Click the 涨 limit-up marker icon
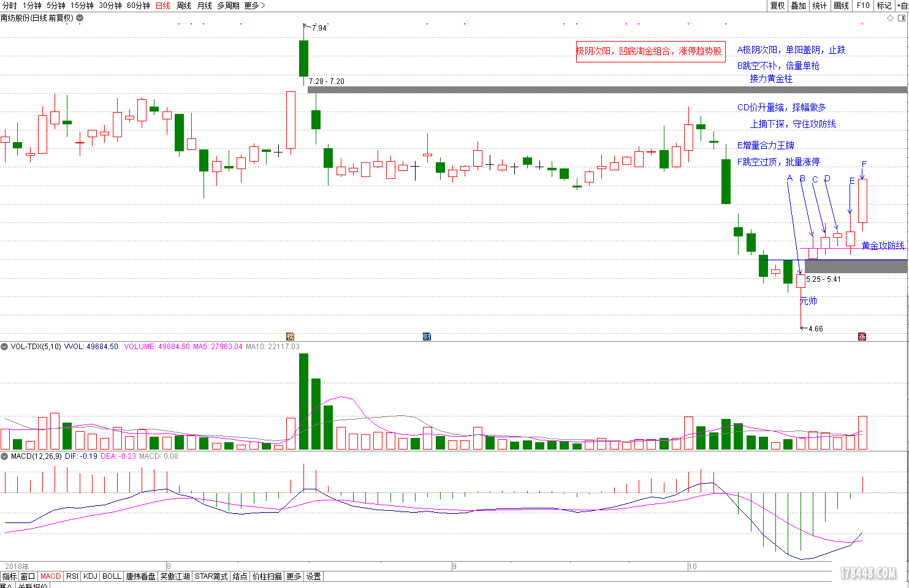909x588 pixels. 862,336
